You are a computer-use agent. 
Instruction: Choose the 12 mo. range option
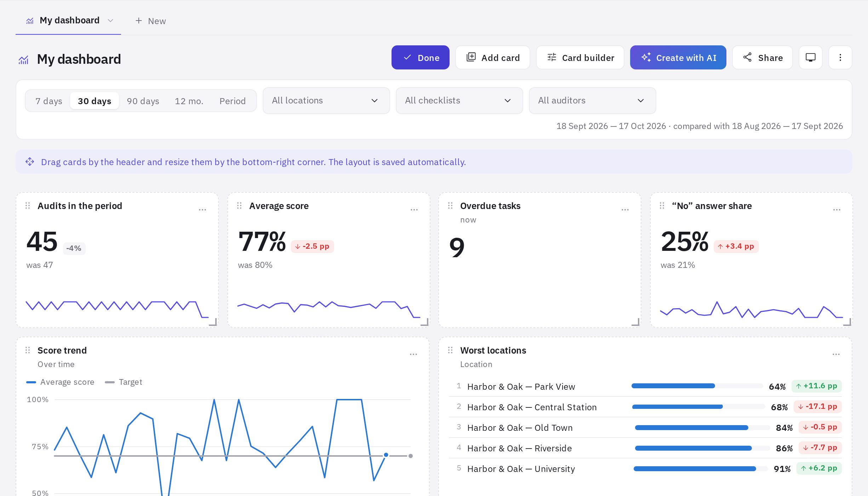click(189, 101)
